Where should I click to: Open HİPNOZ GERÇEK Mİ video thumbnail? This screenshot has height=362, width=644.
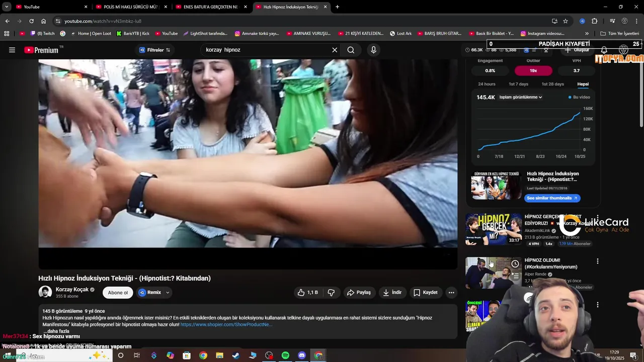[x=494, y=229]
